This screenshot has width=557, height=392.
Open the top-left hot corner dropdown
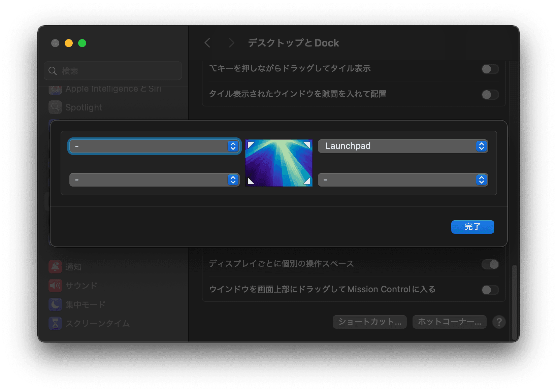coord(154,146)
